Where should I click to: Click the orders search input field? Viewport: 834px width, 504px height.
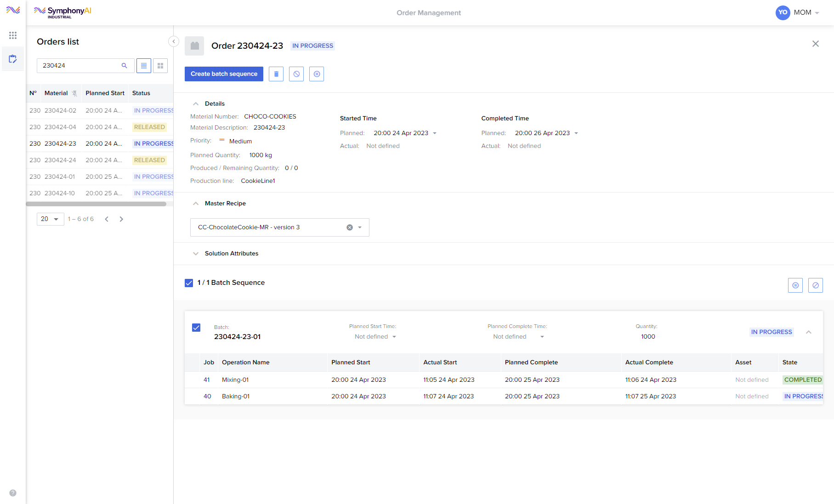pos(79,66)
